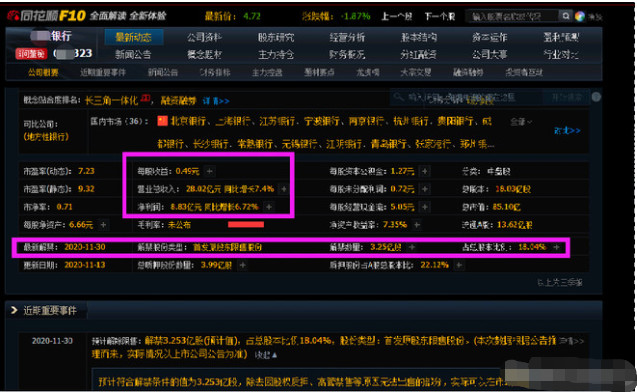Open the colorful skin theme icon

[580, 16]
